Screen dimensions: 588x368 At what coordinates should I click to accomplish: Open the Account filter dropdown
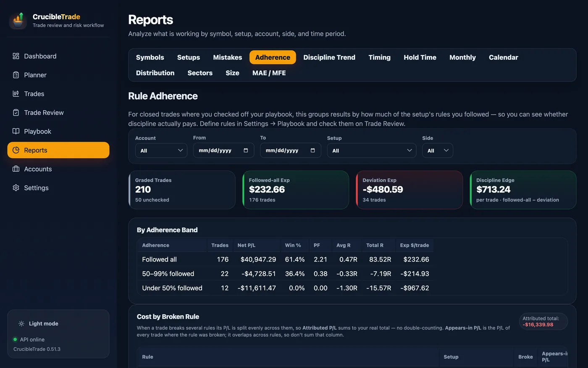pyautogui.click(x=161, y=151)
